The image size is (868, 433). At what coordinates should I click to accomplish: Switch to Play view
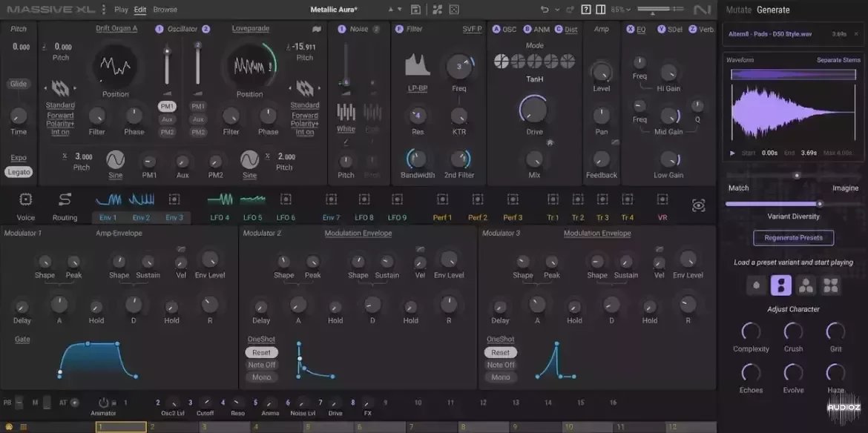click(121, 10)
